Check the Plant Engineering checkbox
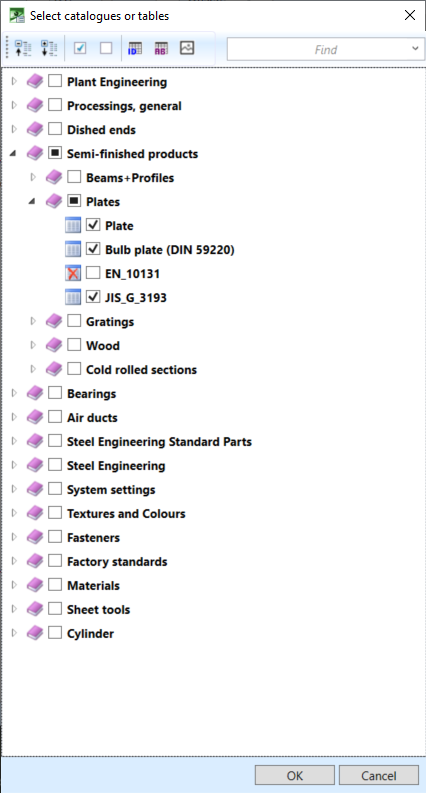 (55, 81)
